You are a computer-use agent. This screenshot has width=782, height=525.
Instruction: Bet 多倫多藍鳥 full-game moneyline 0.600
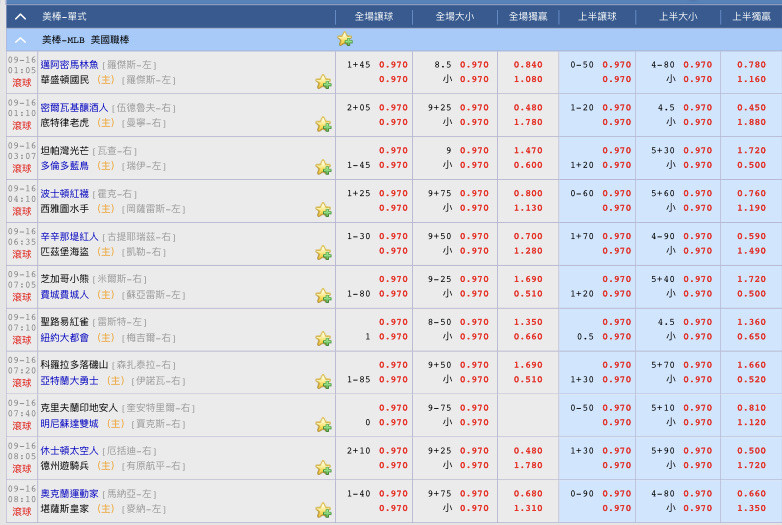coord(528,165)
